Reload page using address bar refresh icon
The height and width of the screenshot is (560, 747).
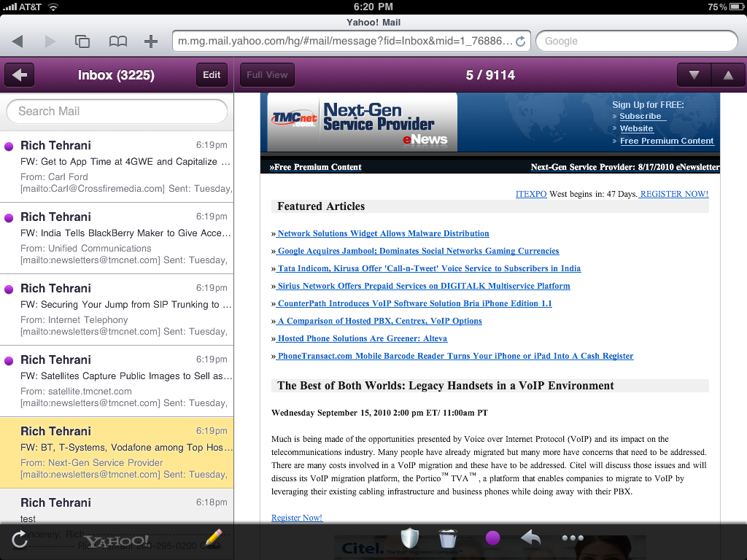[520, 42]
